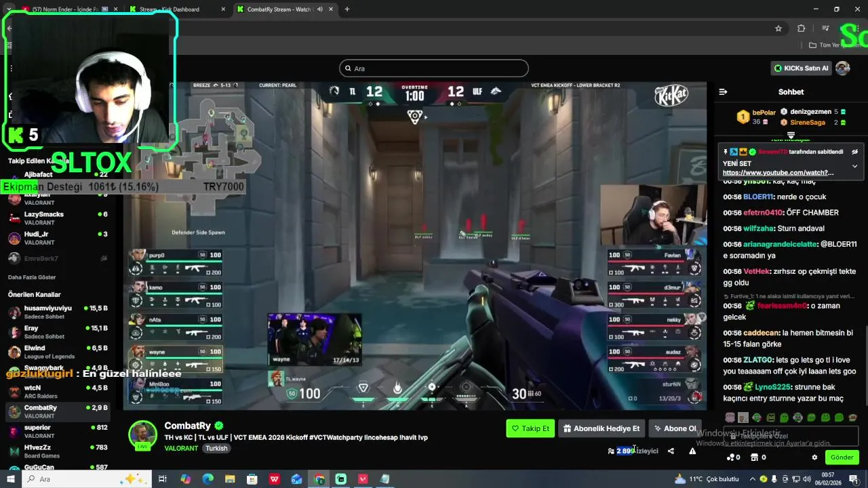
Task: Switch to the Kick Dashboard tab
Action: click(176, 9)
